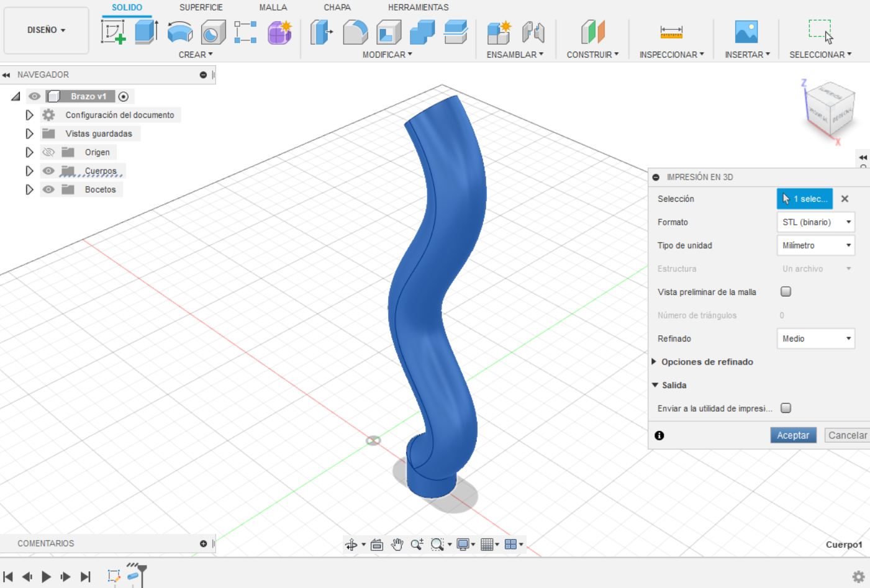Switch to the HERRAMIENTAS tab

(x=419, y=7)
